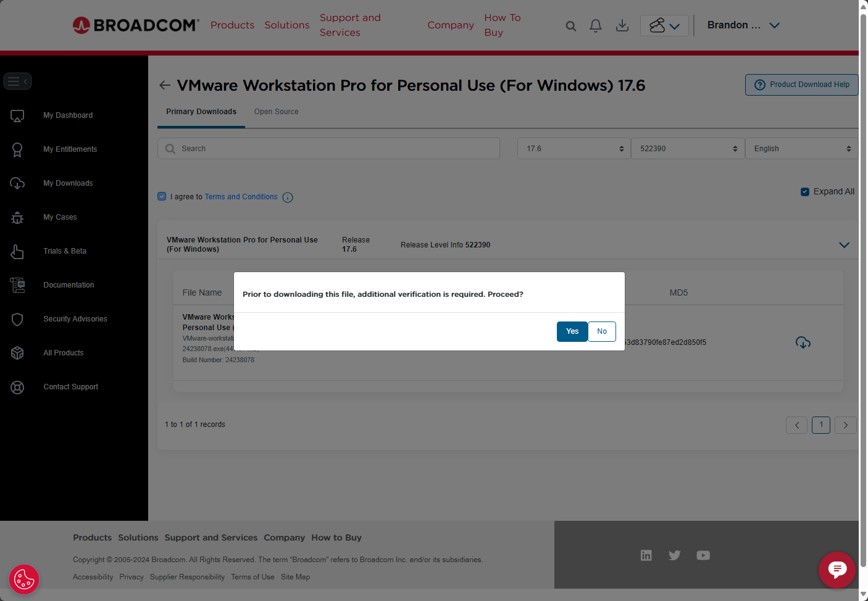Click the My Dashboard monitor icon
Viewport: 868px width, 601px height.
tap(17, 115)
